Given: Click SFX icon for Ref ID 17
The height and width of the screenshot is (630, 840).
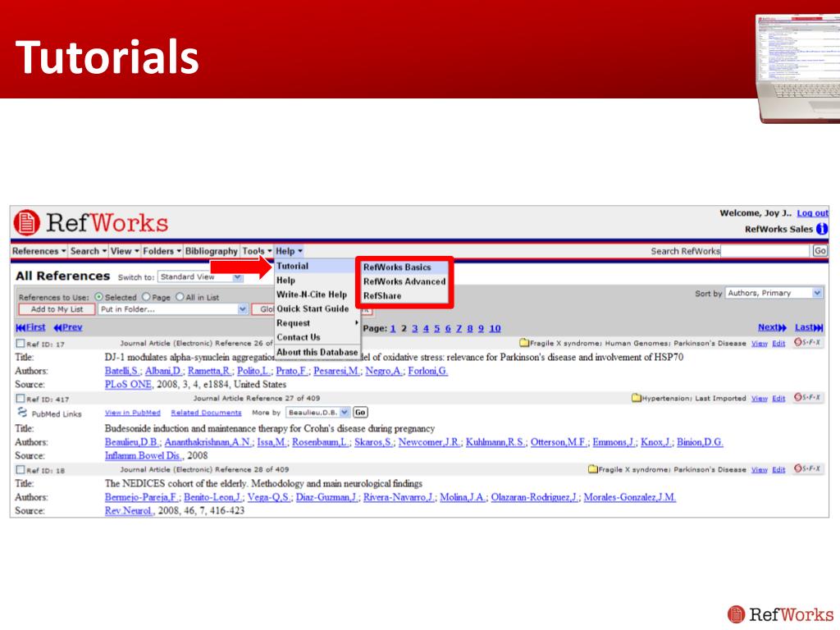Looking at the screenshot, I should coord(807,342).
